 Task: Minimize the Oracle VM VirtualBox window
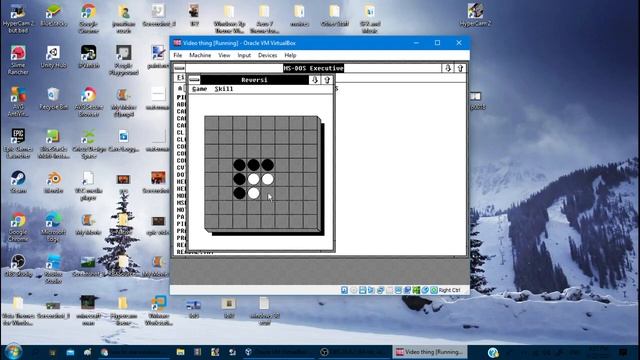coord(416,43)
